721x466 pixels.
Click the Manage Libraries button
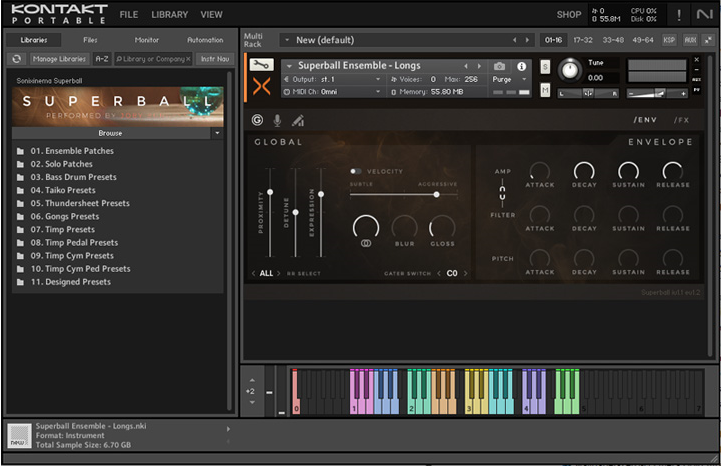tap(60, 59)
